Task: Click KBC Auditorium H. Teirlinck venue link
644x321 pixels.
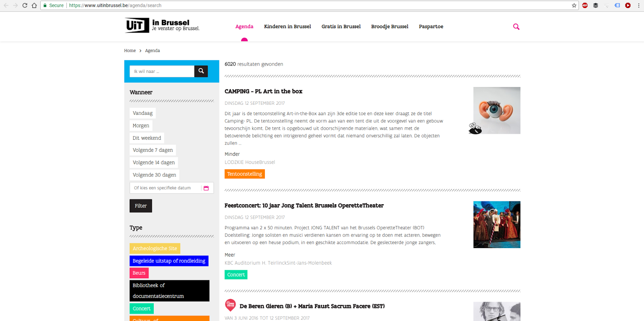Action: [278, 263]
